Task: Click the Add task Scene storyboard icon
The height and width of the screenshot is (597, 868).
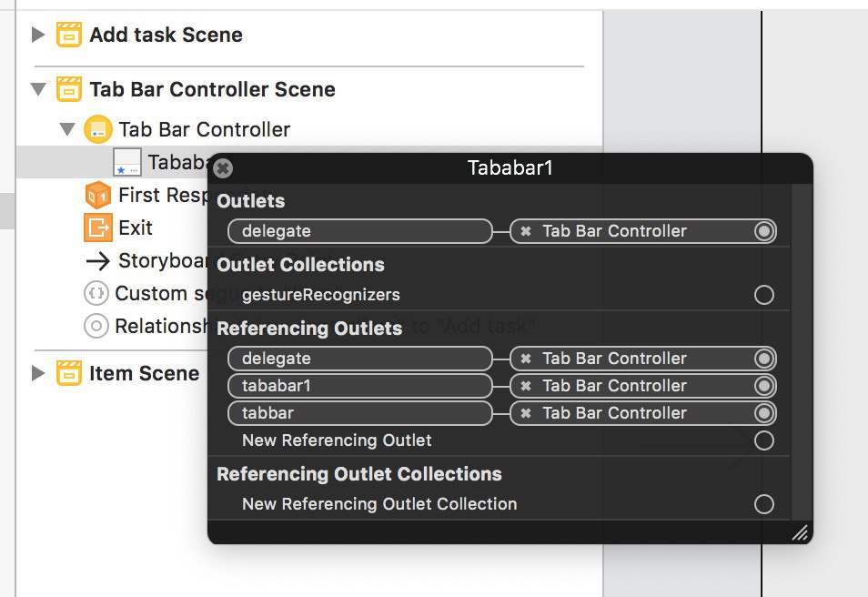Action: 69,35
